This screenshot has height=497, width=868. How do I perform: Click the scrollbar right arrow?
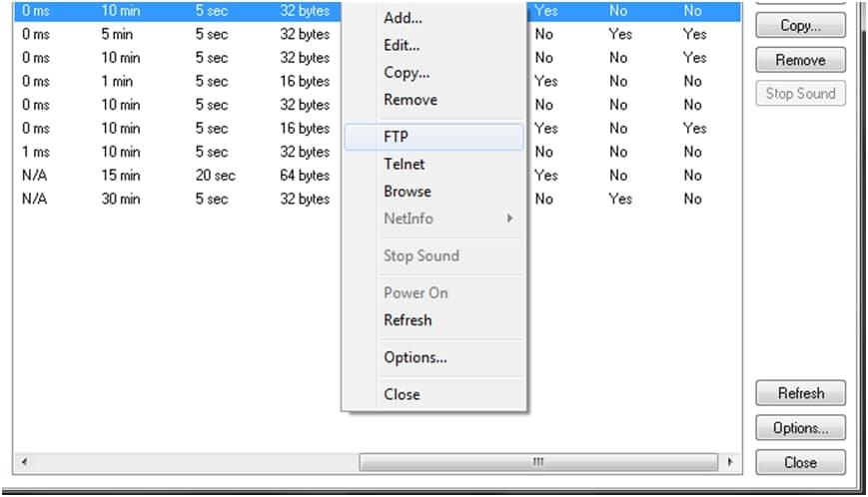tap(731, 463)
